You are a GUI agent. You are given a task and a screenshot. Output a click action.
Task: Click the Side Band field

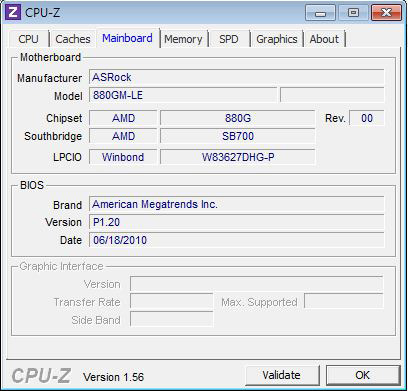tap(171, 319)
